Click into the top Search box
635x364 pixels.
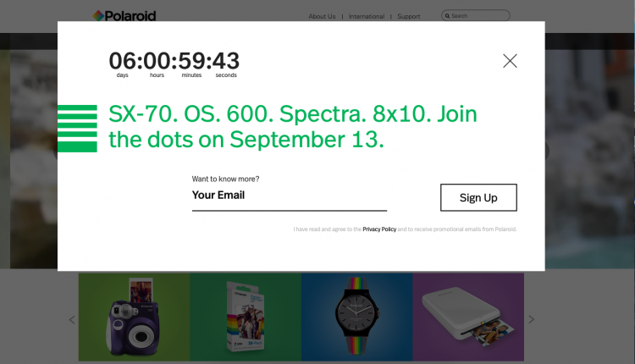pyautogui.click(x=479, y=16)
